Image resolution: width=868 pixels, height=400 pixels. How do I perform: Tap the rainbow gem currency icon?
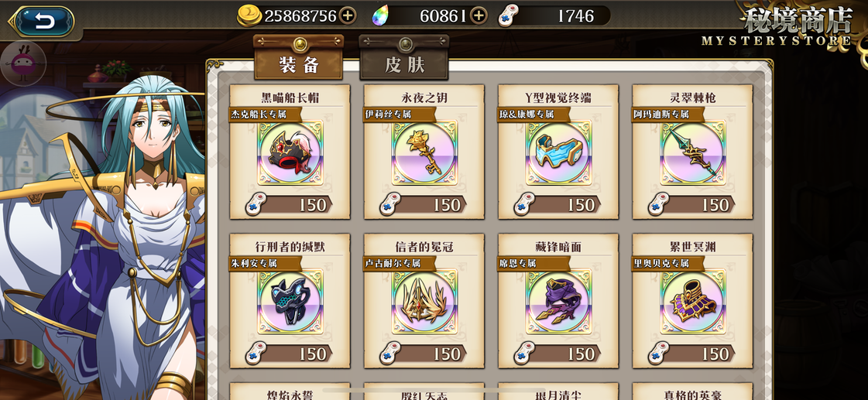(380, 16)
